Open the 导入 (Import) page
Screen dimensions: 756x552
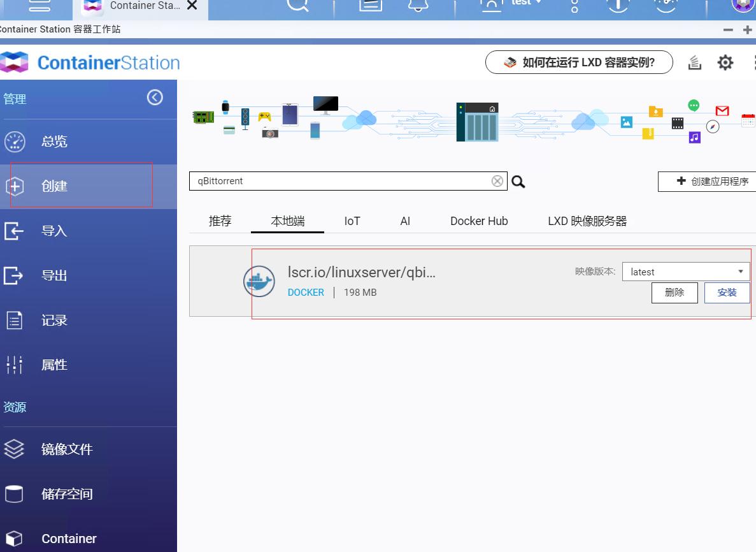[x=53, y=231]
